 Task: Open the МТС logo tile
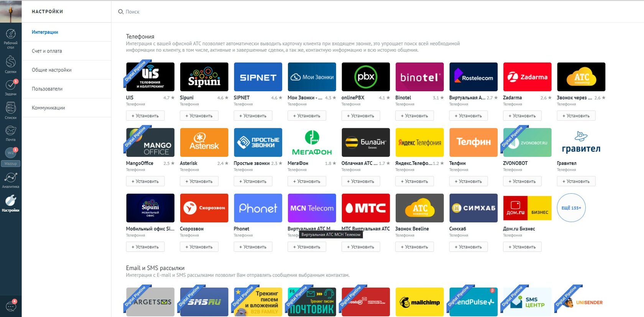(366, 208)
